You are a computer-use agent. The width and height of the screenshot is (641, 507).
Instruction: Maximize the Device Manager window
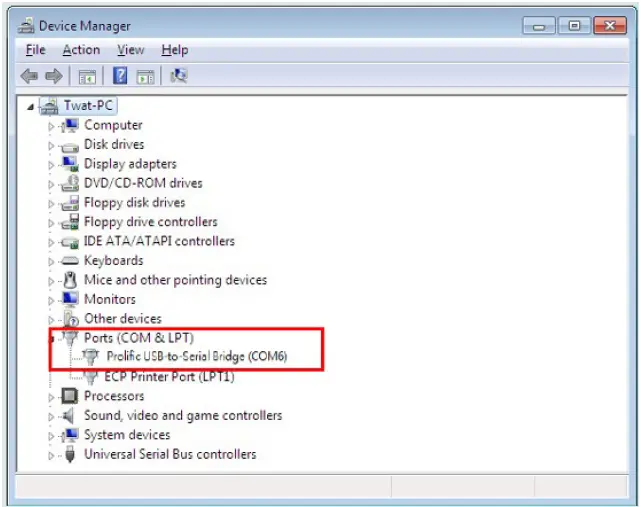(x=574, y=26)
